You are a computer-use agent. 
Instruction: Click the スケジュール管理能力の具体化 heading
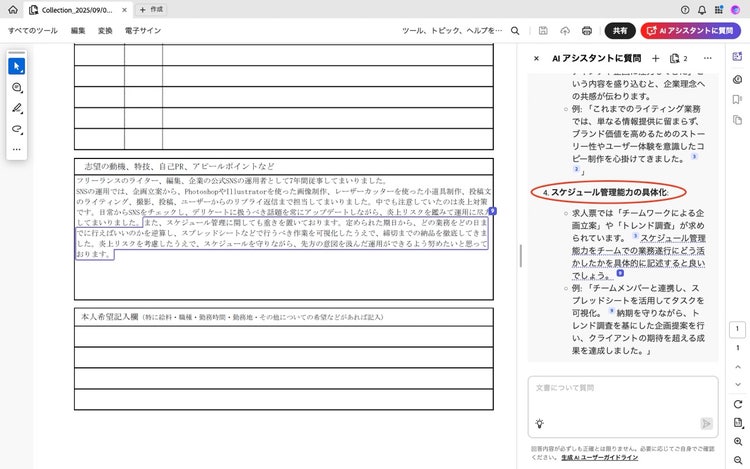(609, 192)
